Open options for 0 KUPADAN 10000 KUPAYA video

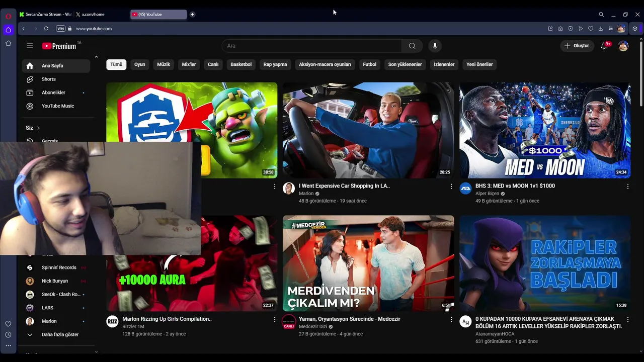[x=627, y=319]
